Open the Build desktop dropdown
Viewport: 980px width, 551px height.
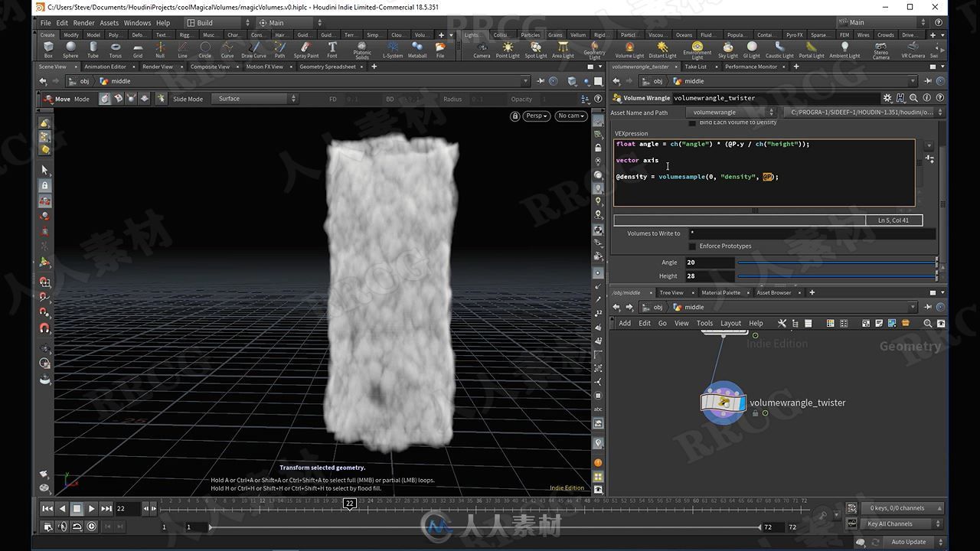(217, 23)
